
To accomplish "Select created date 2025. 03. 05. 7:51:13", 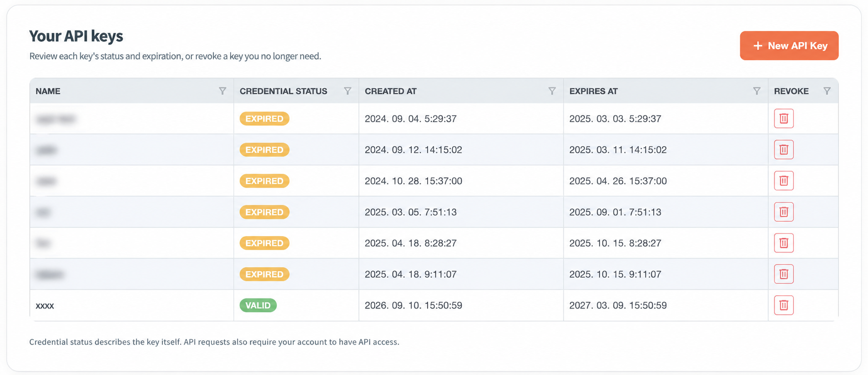I will coord(410,212).
